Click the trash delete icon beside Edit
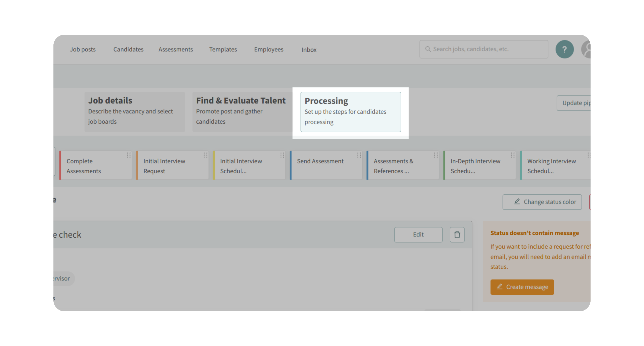 pyautogui.click(x=457, y=235)
